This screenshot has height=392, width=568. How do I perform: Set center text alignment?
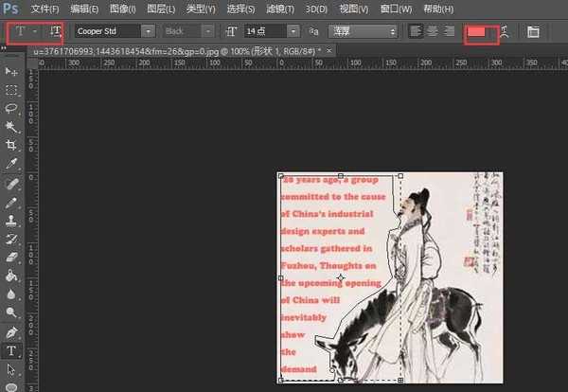click(x=433, y=31)
